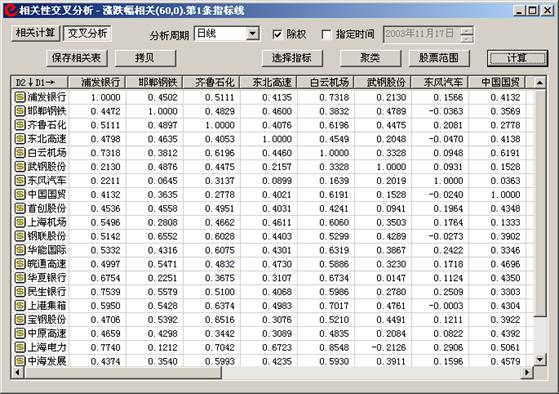559x394 pixels.
Task: Click the S icon beside 中国国贸 row
Action: (20, 194)
